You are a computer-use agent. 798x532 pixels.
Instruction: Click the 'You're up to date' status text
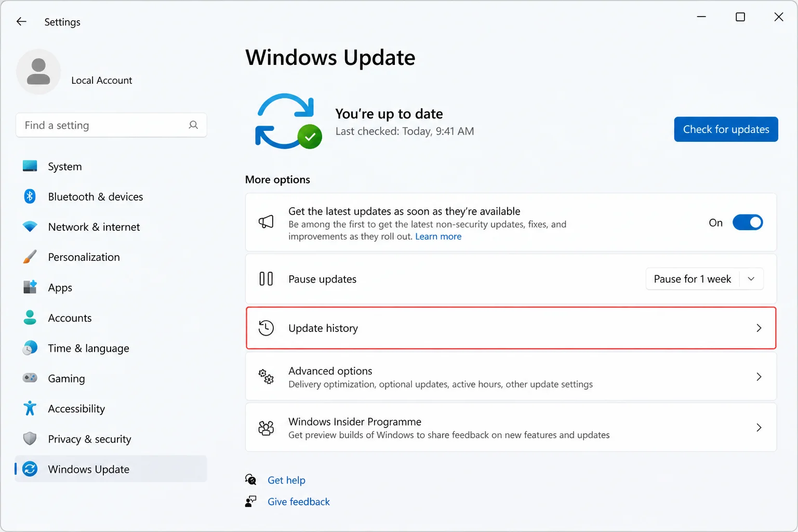[x=389, y=114]
